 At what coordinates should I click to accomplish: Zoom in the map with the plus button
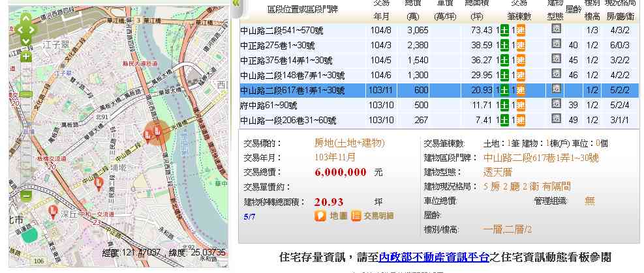[26, 57]
